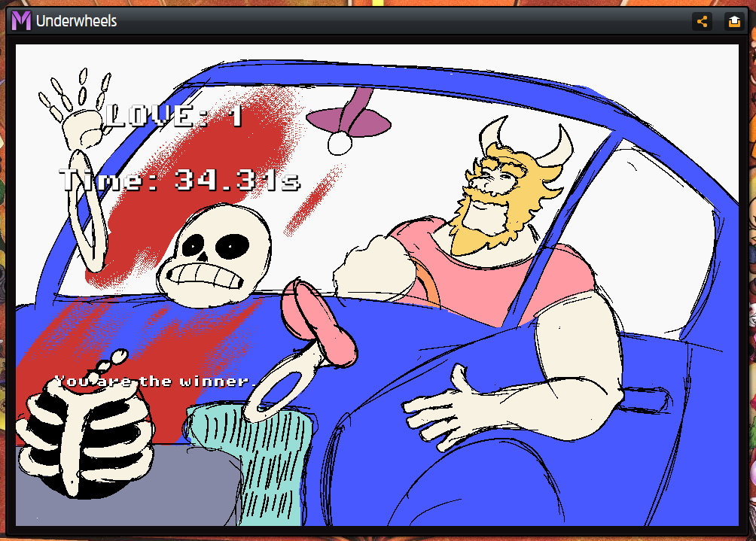Click the "You are the winner." message

155,381
